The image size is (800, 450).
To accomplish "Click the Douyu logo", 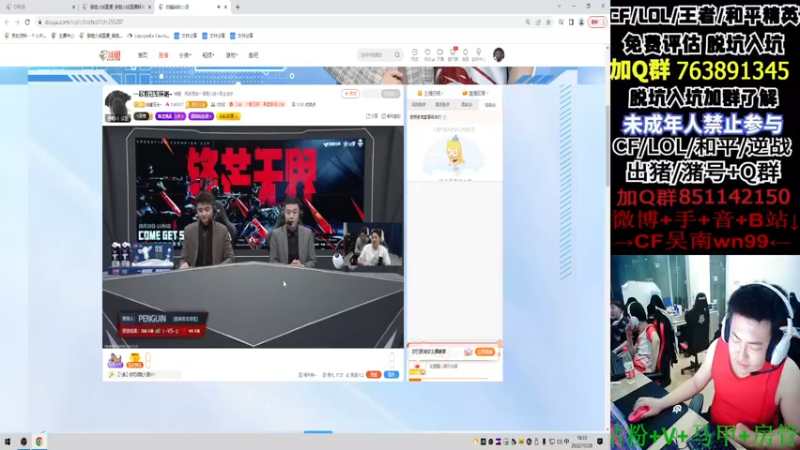I will [x=110, y=55].
